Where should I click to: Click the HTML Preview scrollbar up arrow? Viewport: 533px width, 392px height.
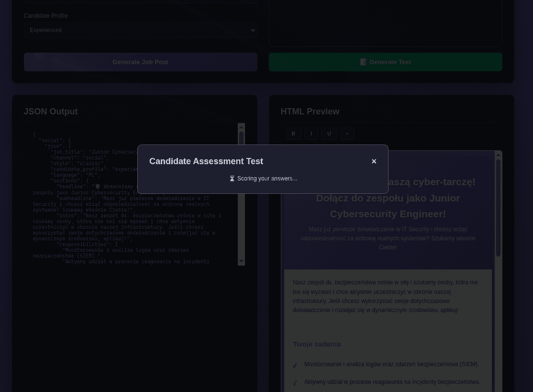point(498,155)
